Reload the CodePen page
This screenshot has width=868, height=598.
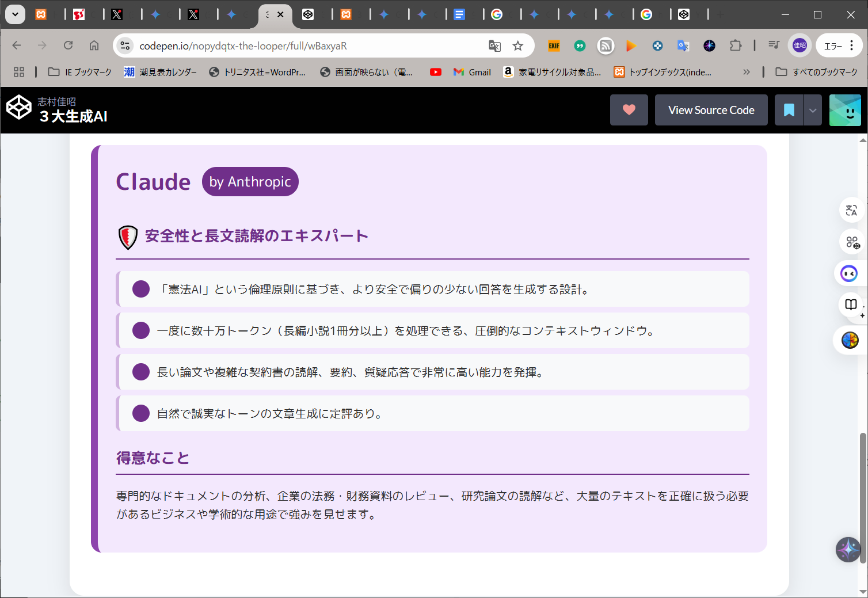(68, 45)
